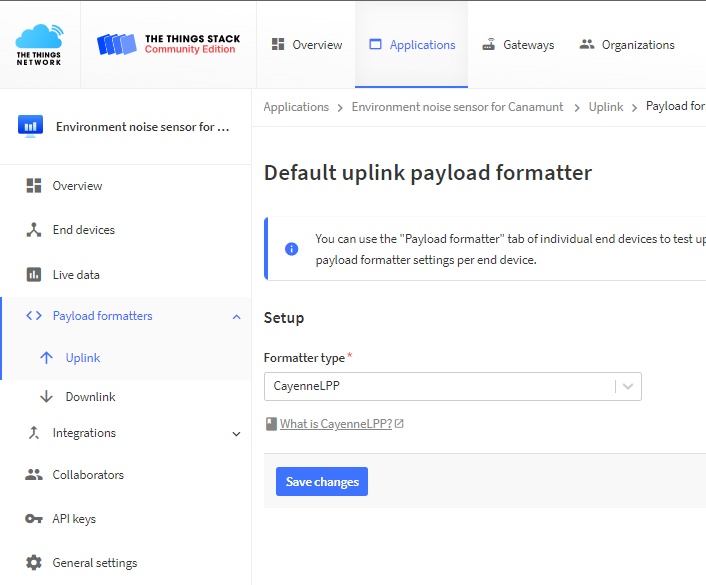Click the End devices fork icon
The height and width of the screenshot is (585, 706).
click(x=34, y=230)
